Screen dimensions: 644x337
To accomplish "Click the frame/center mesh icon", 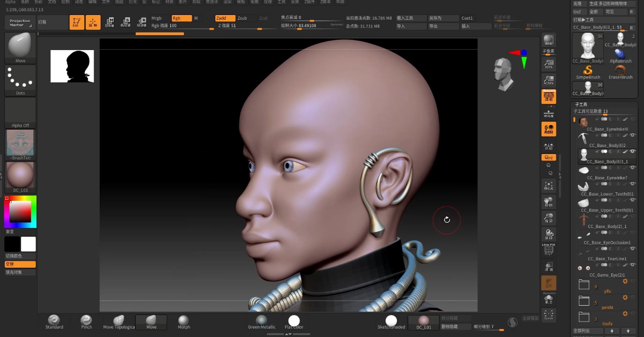I will click(x=549, y=186).
